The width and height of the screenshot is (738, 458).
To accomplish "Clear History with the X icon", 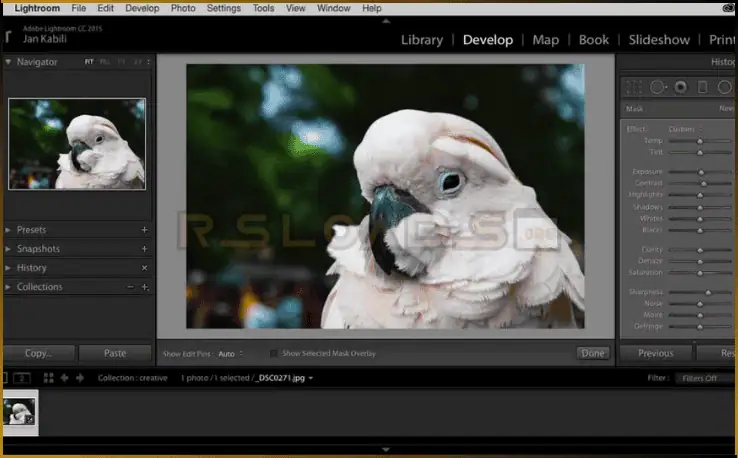I will (144, 268).
